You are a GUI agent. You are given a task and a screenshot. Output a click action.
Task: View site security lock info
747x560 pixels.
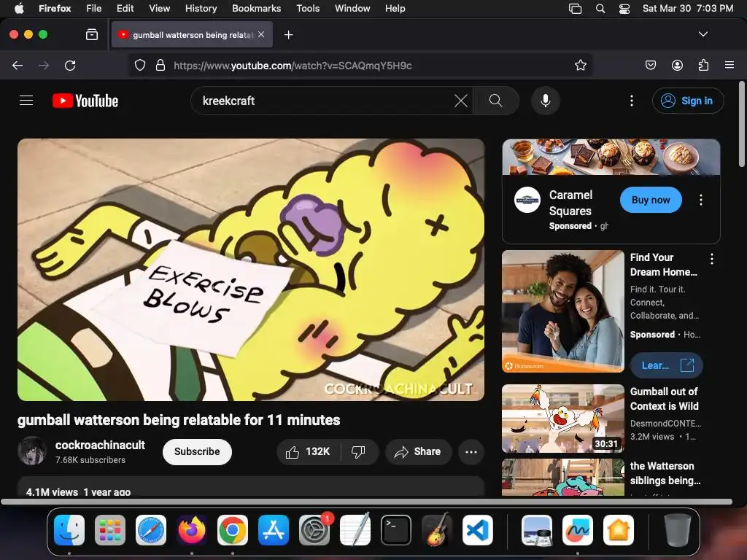160,65
